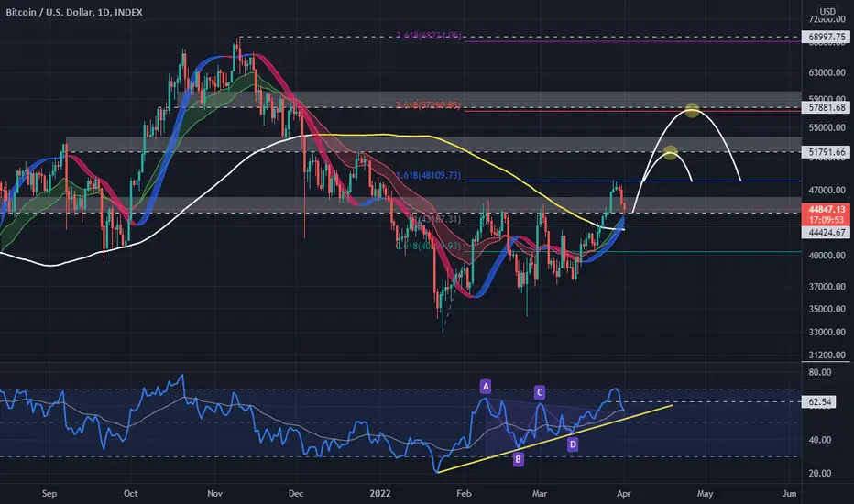Select the 68997.75 price label
The height and width of the screenshot is (504, 854).
point(827,38)
